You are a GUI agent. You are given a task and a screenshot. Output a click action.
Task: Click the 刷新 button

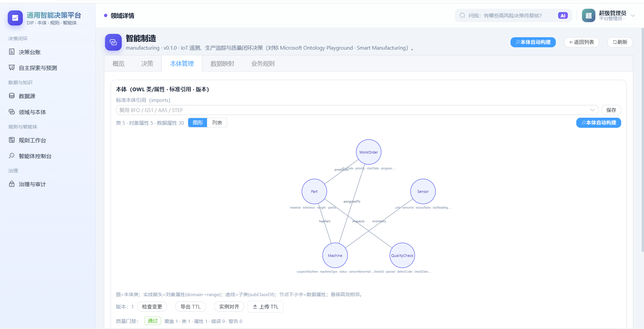[x=620, y=42]
